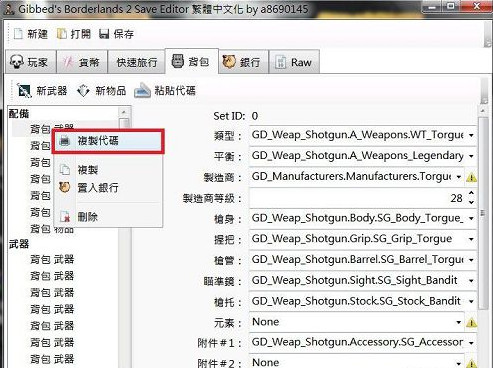Open the 貨幣 tab
Viewport: 493px width, 368px height.
[82, 62]
